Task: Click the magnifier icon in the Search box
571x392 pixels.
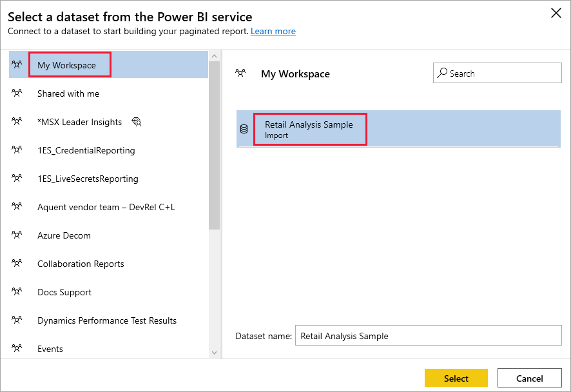Action: point(442,73)
